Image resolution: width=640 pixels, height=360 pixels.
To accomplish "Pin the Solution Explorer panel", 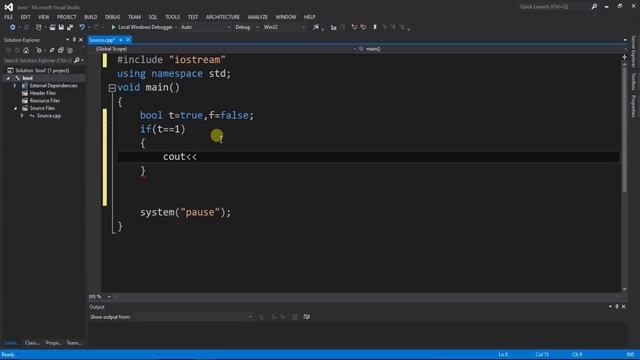I will click(74, 40).
